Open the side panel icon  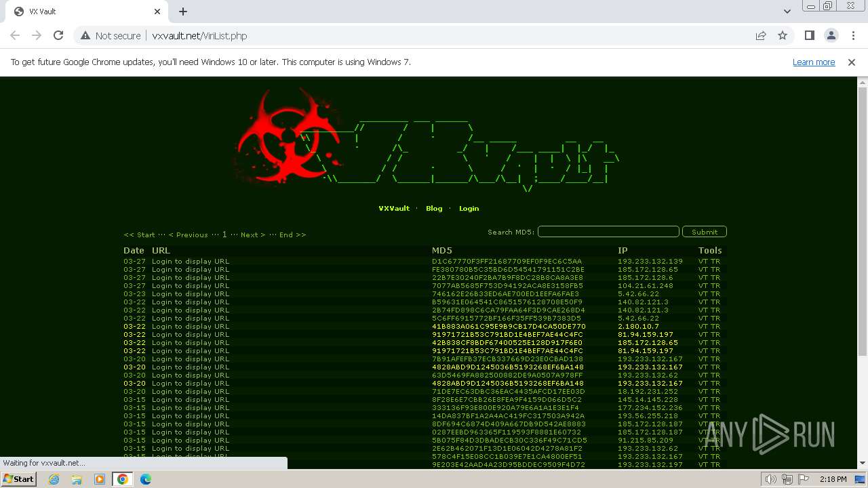(810, 36)
